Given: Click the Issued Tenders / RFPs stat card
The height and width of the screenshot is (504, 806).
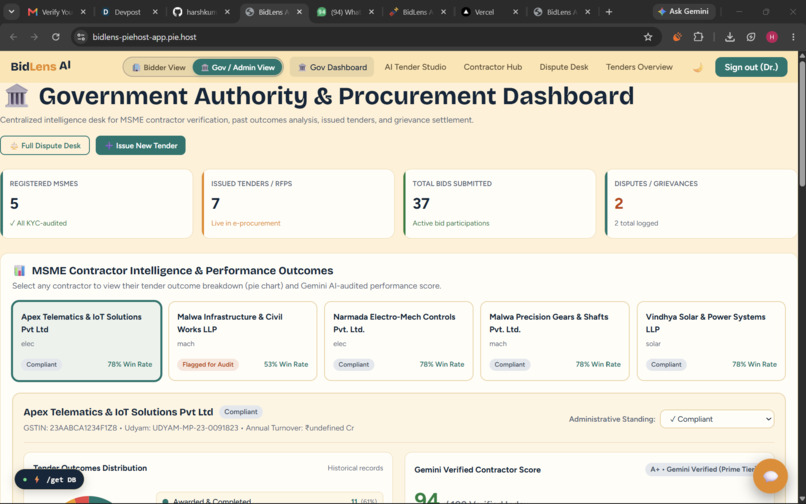Looking at the screenshot, I should pyautogui.click(x=298, y=204).
